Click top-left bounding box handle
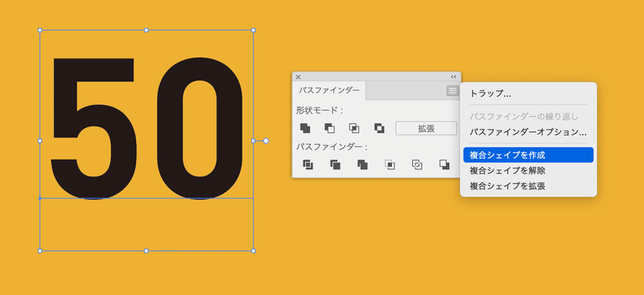 [39, 30]
